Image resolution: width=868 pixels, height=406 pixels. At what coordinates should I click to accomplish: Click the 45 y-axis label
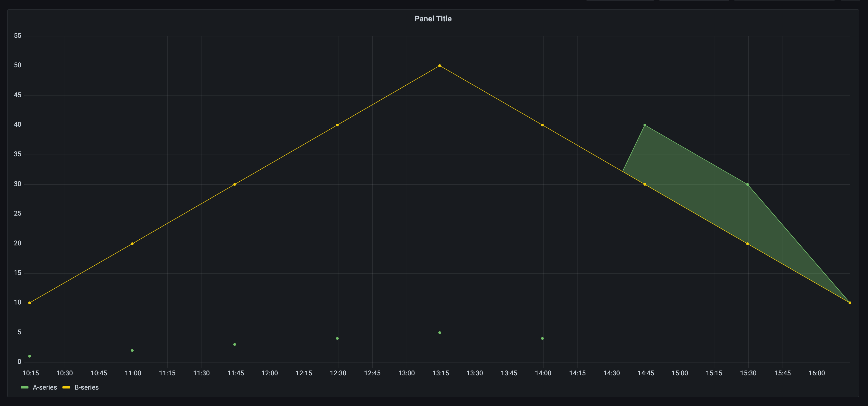18,95
